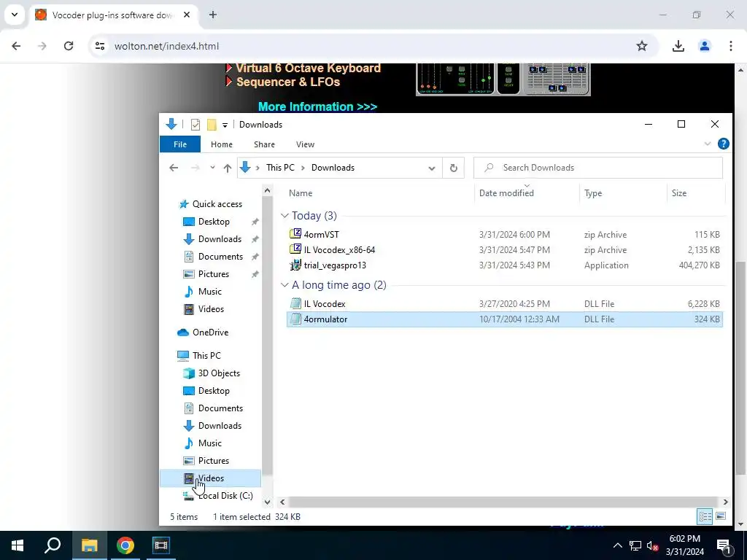Follow the More Information >>> link
Image resolution: width=747 pixels, height=560 pixels.
tap(317, 106)
